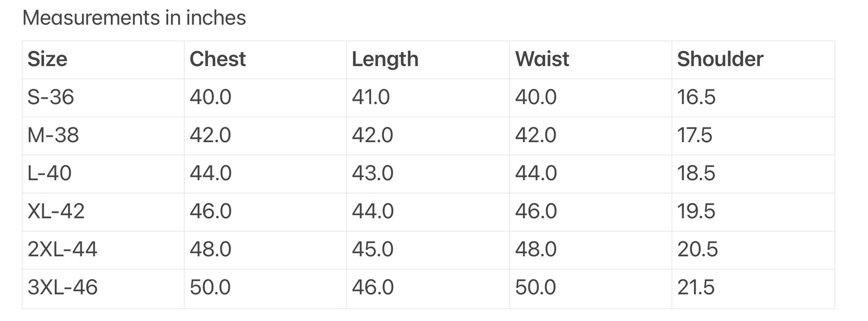Click the Size column header
Viewport: 868px width, 321px height.
click(x=48, y=59)
